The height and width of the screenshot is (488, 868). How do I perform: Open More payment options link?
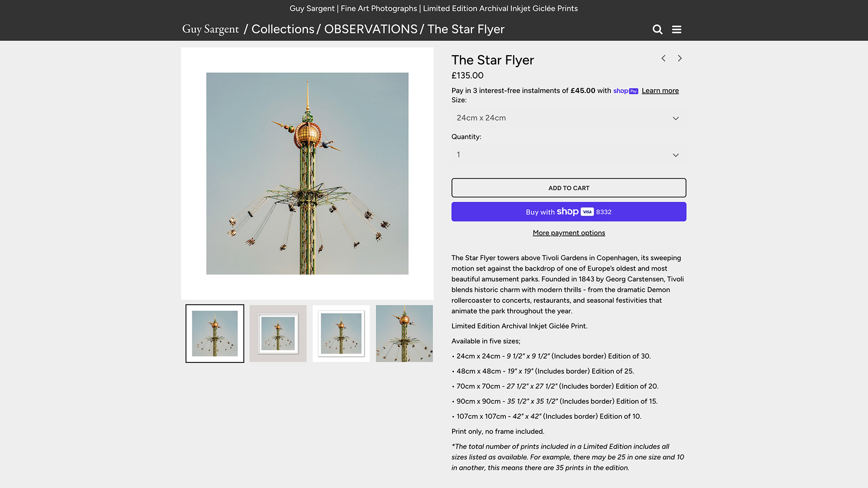(x=568, y=233)
